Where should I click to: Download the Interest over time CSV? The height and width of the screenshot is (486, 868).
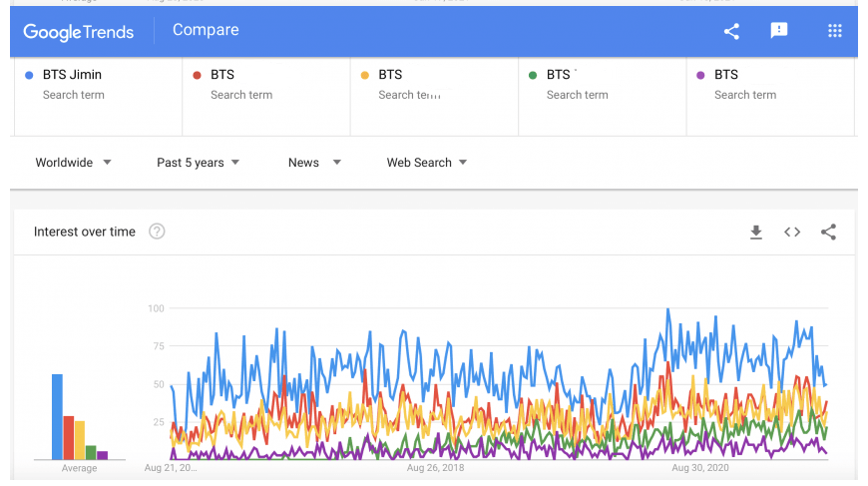pos(755,232)
